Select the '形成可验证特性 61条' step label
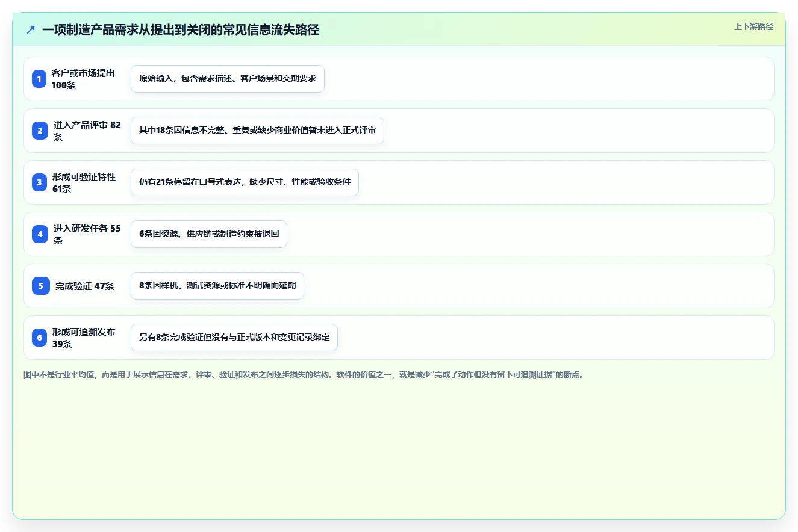798x532 pixels. pyautogui.click(x=84, y=182)
